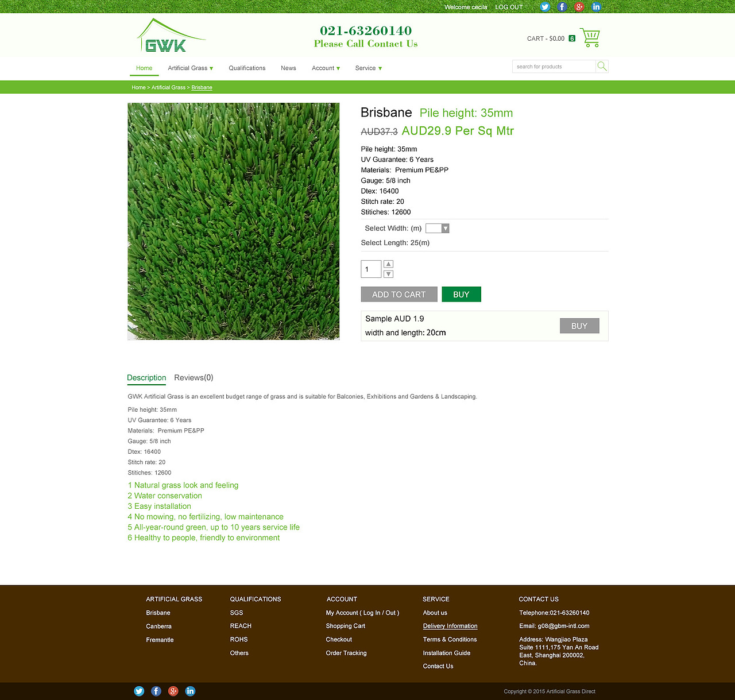Click the quantity input box

(371, 269)
